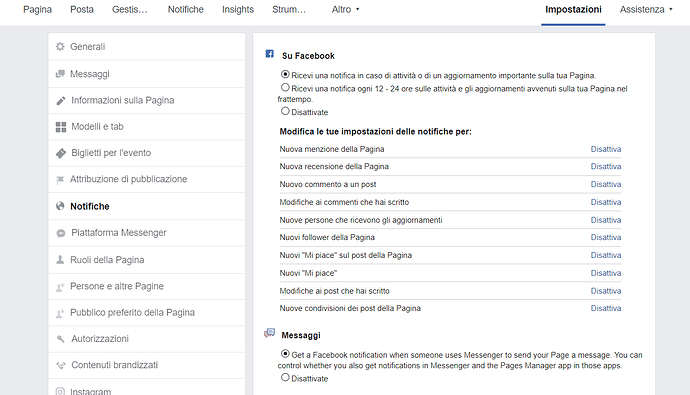Screen dimensions: 690x395
Task: Disattiva Nuova recensione della Pagina notifications
Action: point(606,167)
